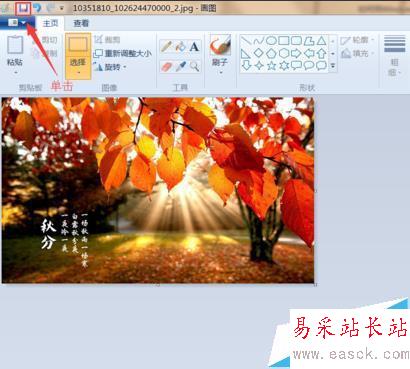The image size is (410, 369).
Task: Select the Pencil tool
Action: [166, 46]
